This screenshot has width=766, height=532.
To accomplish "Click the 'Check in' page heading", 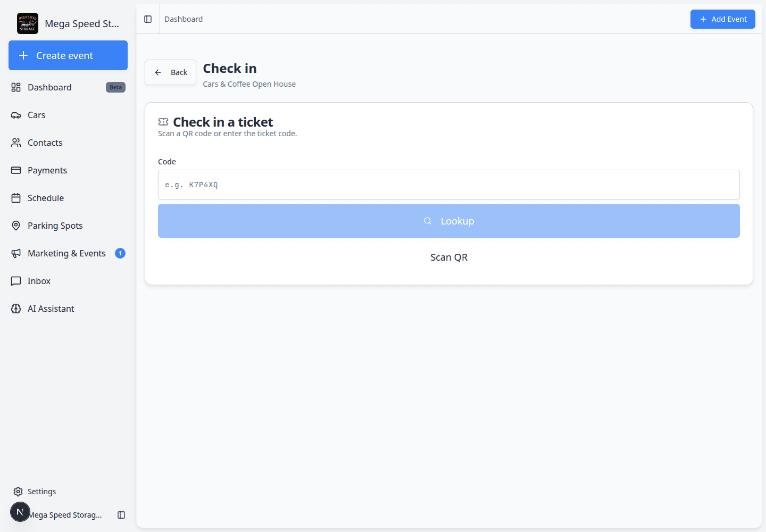I will [x=230, y=68].
